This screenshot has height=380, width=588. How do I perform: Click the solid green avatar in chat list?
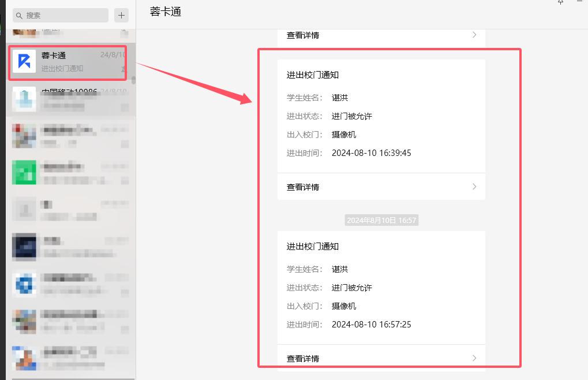click(x=24, y=172)
